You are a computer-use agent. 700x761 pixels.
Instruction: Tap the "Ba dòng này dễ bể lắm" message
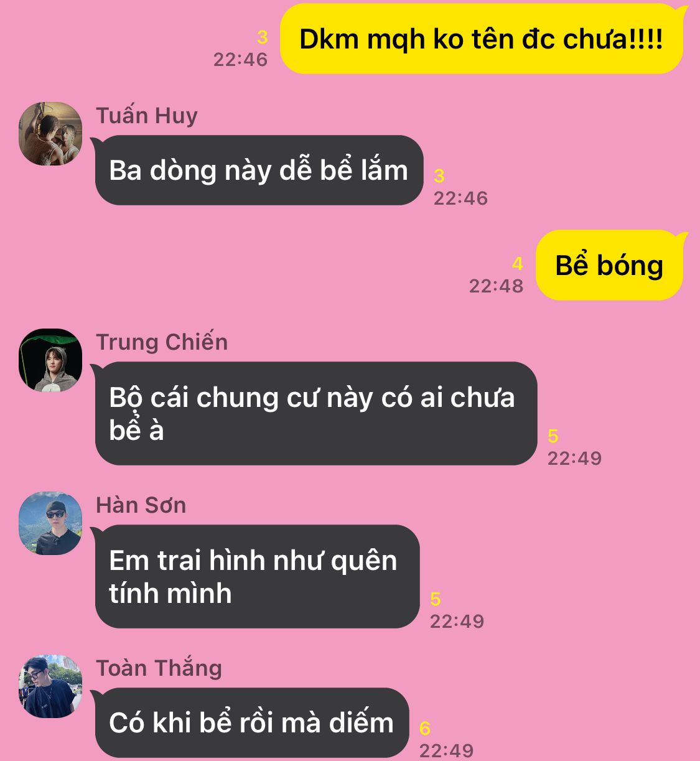click(258, 170)
